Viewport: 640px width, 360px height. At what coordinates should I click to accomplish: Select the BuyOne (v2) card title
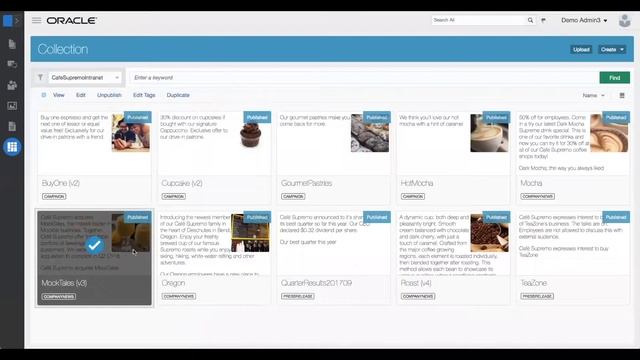61,183
